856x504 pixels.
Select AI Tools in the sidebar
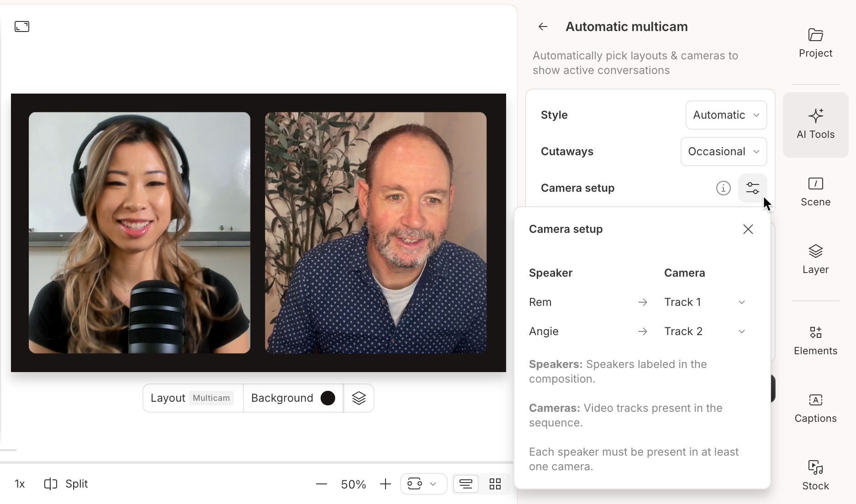point(815,125)
